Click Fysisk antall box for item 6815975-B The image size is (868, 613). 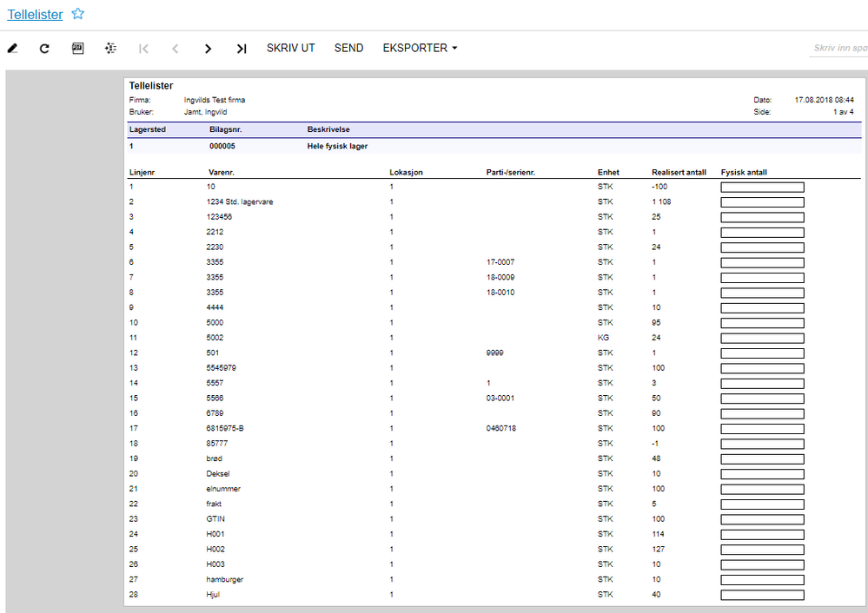762,429
